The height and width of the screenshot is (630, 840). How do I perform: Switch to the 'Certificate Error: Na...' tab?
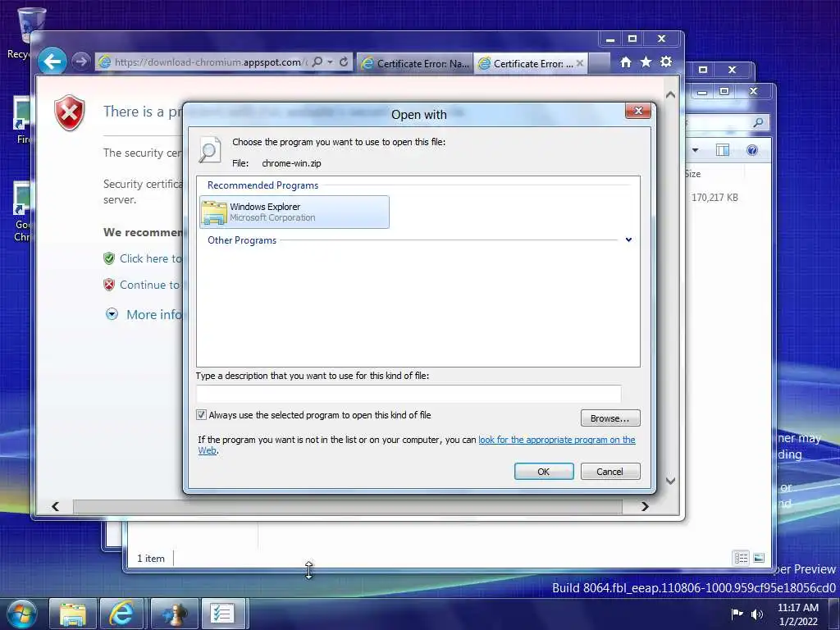[415, 63]
